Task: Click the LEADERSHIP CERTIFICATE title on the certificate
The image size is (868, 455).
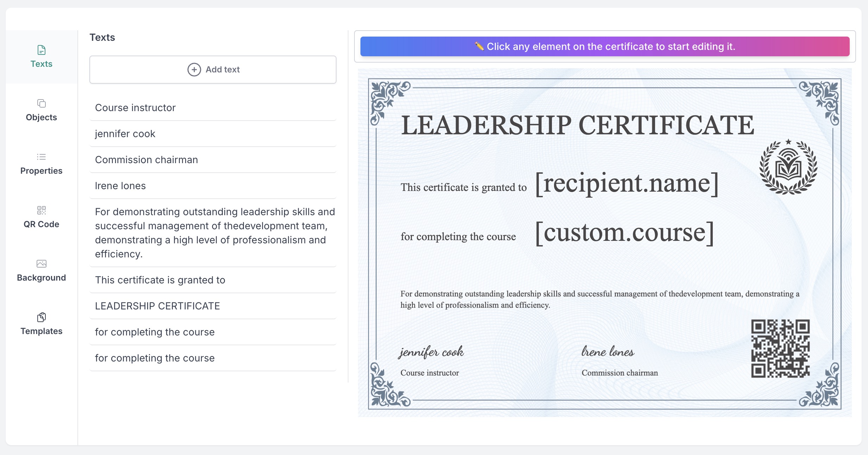Action: tap(577, 126)
